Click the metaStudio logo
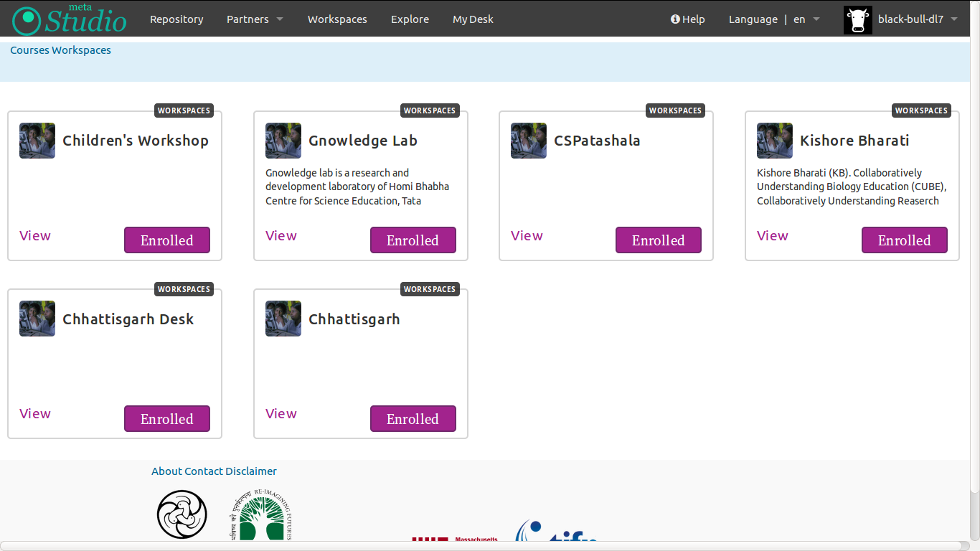The height and width of the screenshot is (551, 980). point(70,19)
